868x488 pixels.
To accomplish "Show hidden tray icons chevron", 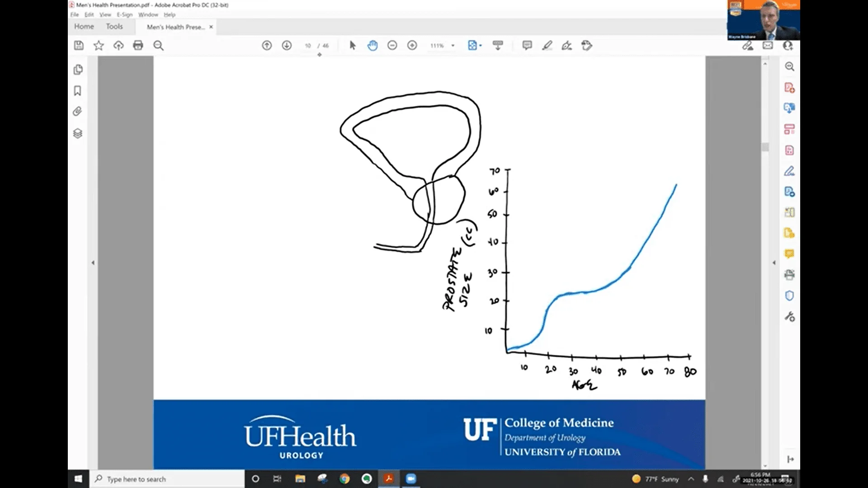I will point(691,479).
